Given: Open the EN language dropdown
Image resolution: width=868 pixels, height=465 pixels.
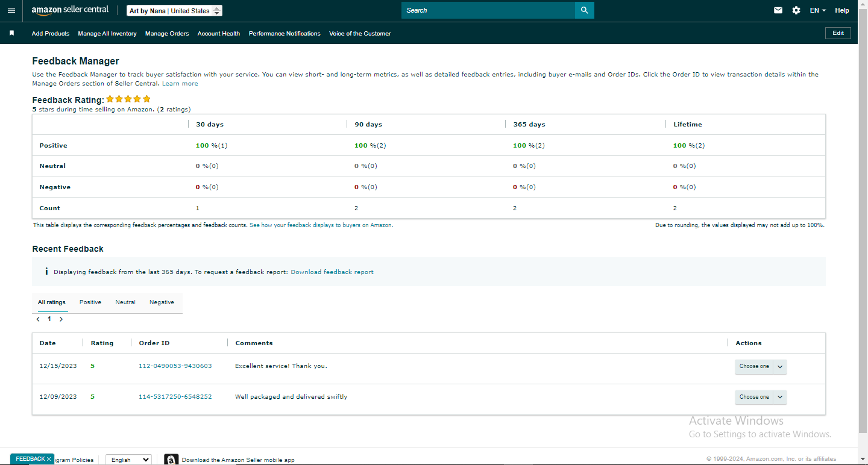Looking at the screenshot, I should point(818,10).
